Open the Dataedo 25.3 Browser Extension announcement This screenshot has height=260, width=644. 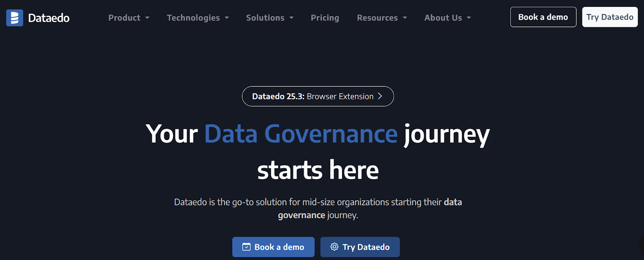point(318,96)
